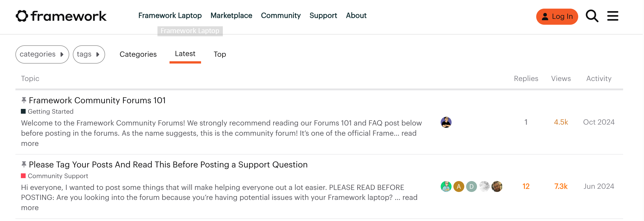Switch to the Categories tab

tap(138, 54)
